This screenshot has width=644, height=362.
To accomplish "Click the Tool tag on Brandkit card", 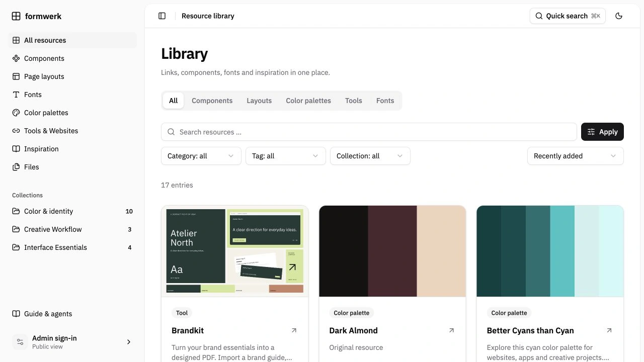I will (182, 313).
